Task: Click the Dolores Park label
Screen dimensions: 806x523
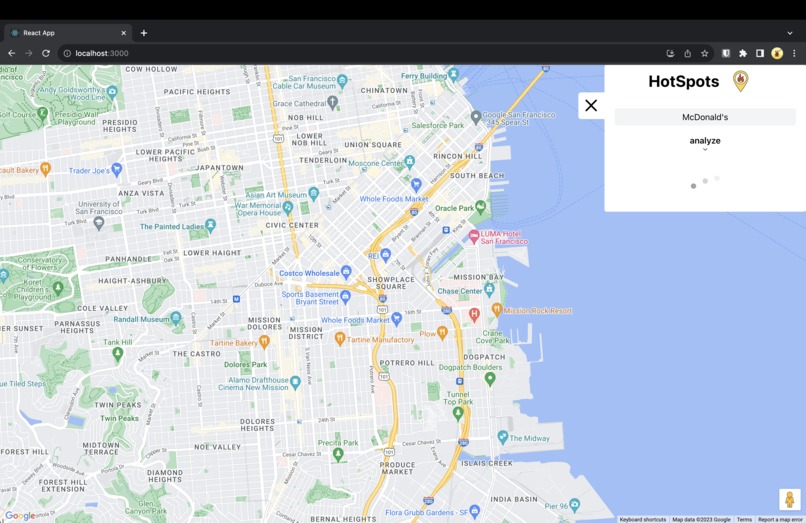Action: tap(245, 365)
